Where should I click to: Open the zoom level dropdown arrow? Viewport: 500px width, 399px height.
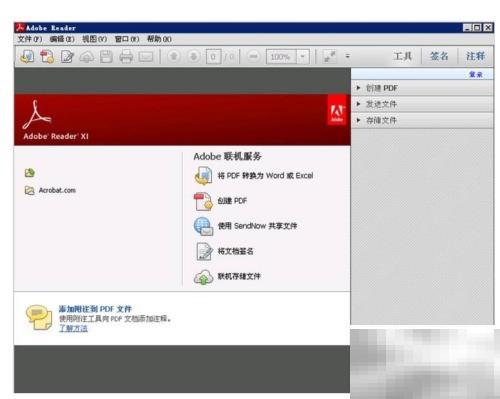pos(302,56)
